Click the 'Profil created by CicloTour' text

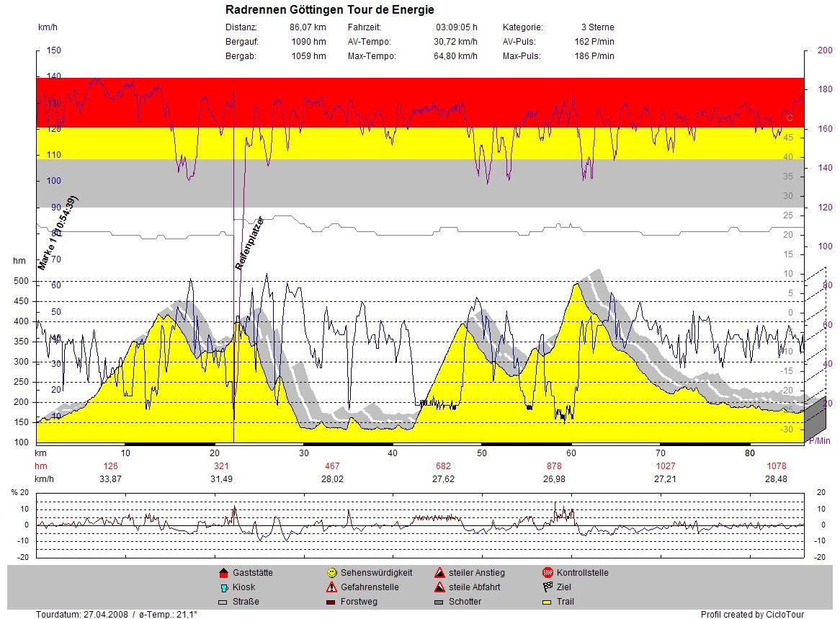[x=752, y=615]
